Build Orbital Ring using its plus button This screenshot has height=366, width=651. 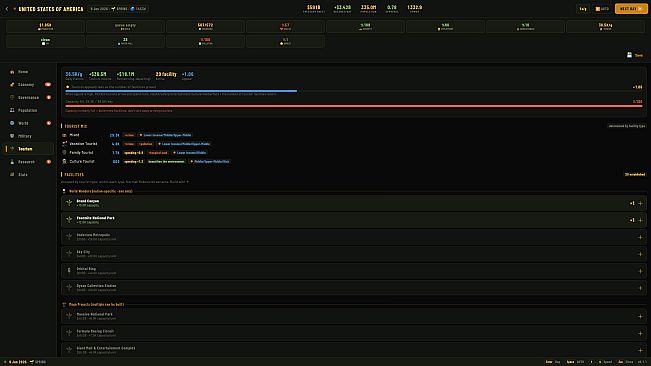[x=640, y=271]
